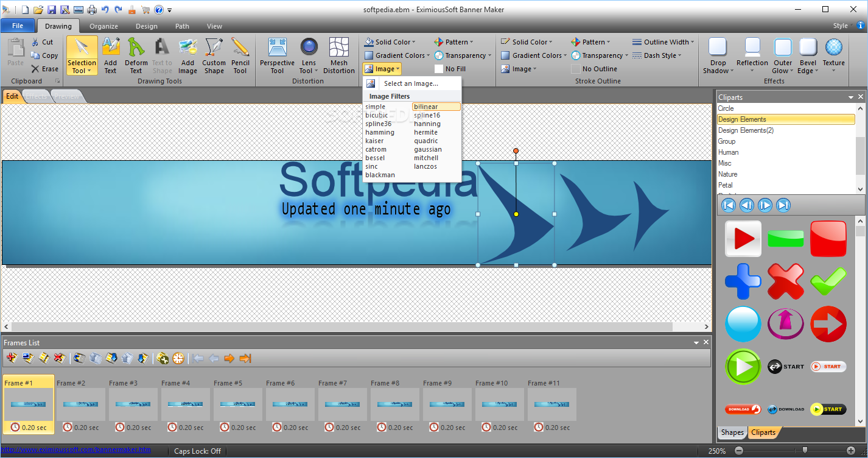Activate the Custom Shape tool

(214, 55)
